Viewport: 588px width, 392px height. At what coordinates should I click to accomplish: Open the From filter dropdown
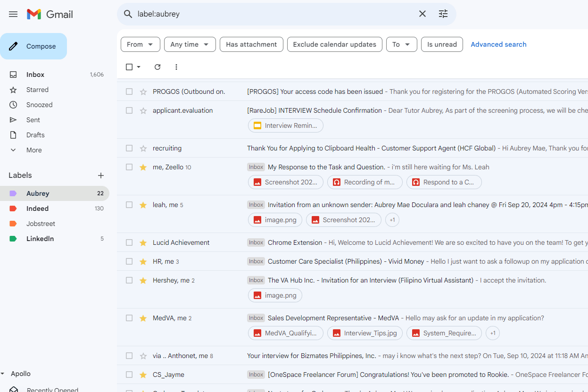click(x=141, y=44)
